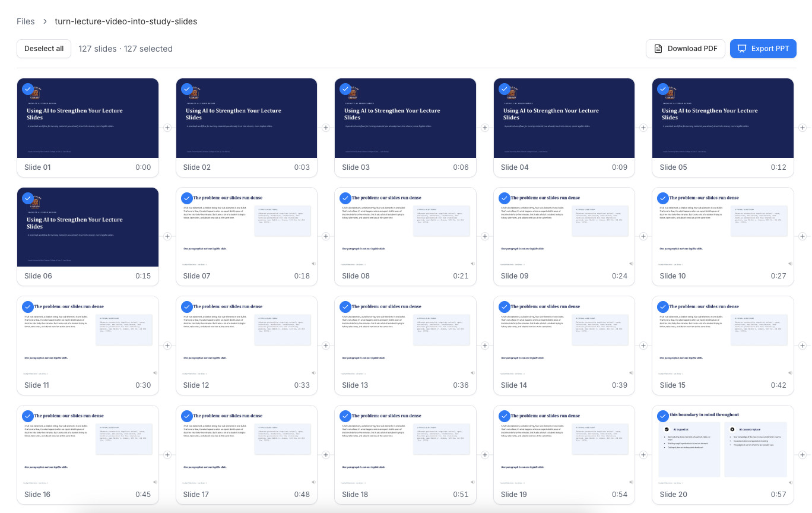Insert slide after Slide 09 with plus icon
Image resolution: width=812 pixels, height=513 pixels.
tap(643, 236)
